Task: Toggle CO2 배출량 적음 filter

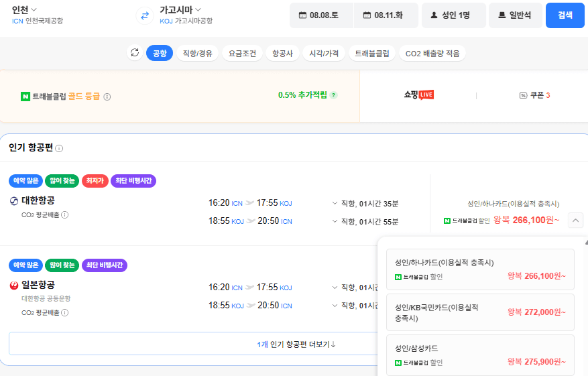Action: point(432,53)
